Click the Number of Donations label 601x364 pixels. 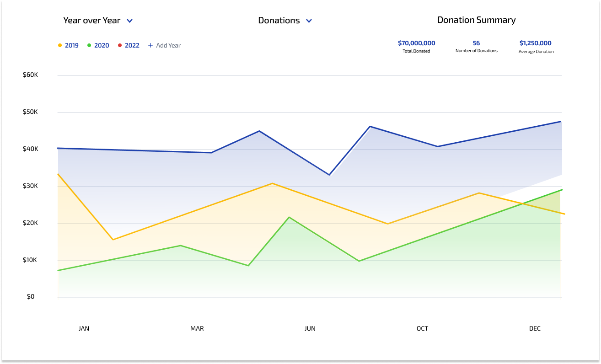pos(477,51)
